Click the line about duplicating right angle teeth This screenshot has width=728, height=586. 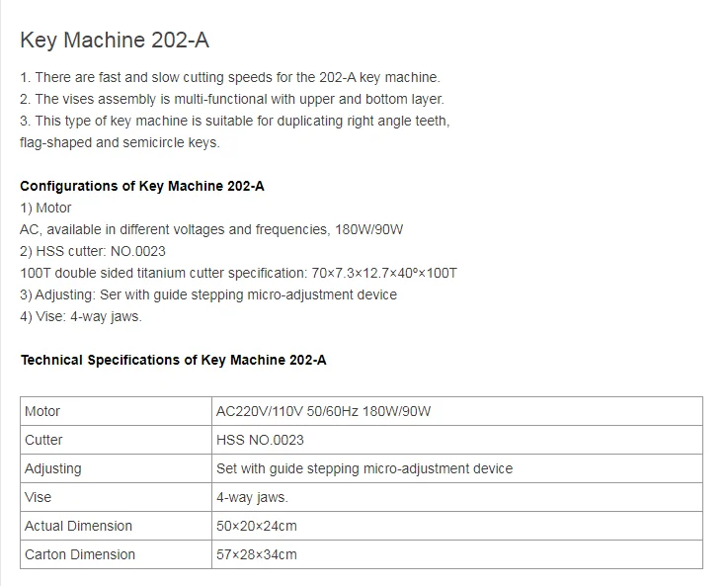tap(235, 121)
